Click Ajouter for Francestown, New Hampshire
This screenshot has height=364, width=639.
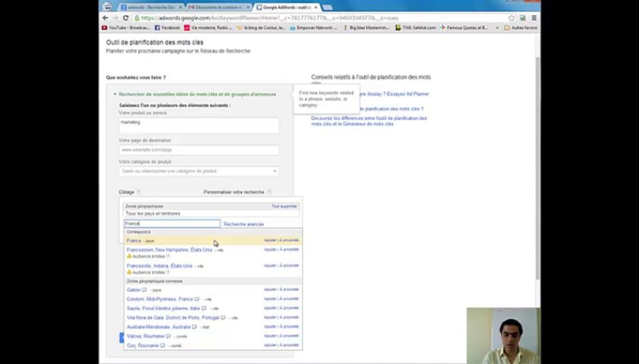pyautogui.click(x=270, y=249)
